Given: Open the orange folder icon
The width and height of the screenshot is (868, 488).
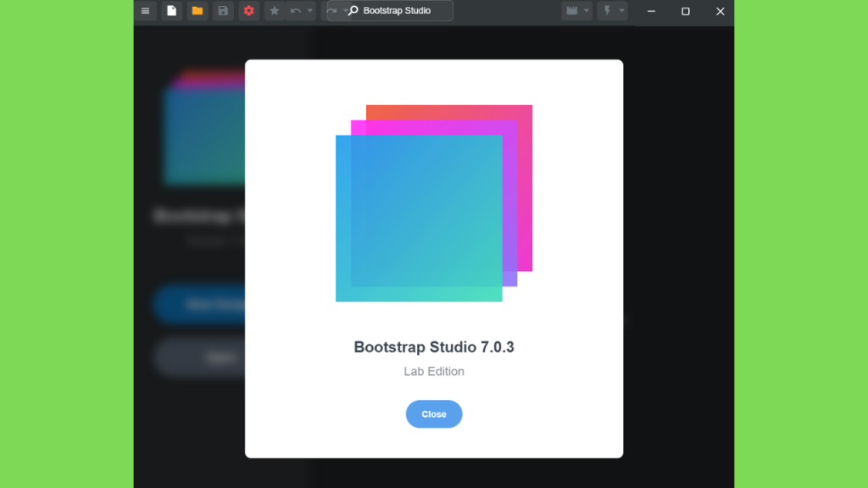Looking at the screenshot, I should click(197, 10).
